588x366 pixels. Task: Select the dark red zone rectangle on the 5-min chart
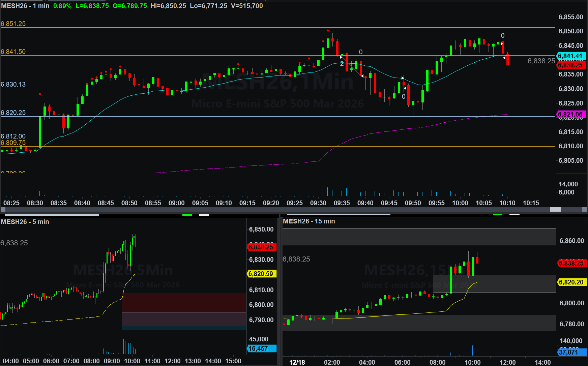click(184, 302)
